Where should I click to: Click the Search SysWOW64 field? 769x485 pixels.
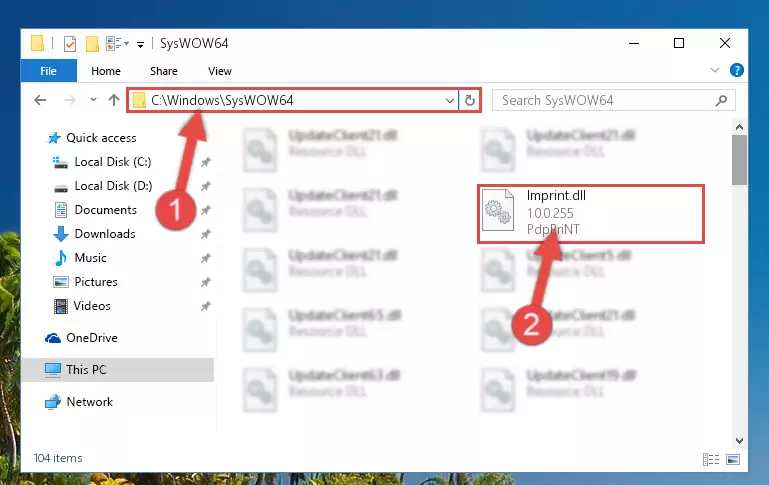[614, 101]
